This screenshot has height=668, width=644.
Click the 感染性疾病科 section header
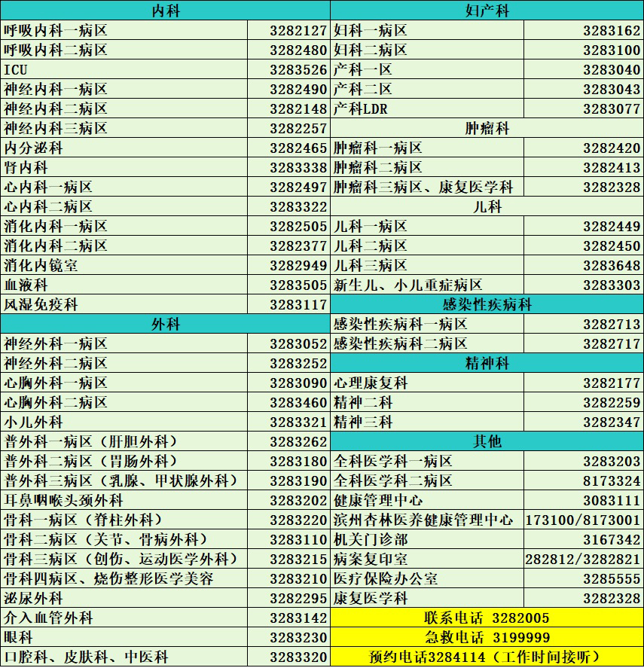pos(487,304)
